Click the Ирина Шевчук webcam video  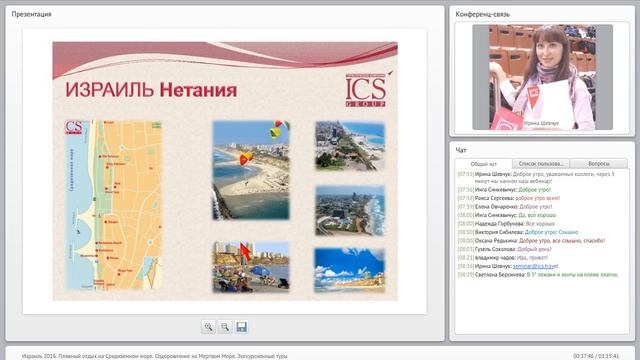click(x=542, y=77)
